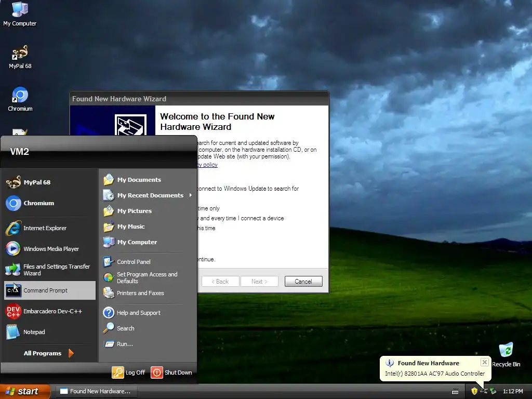The image size is (532, 399).
Task: Open Help and Support
Action: [147, 313]
